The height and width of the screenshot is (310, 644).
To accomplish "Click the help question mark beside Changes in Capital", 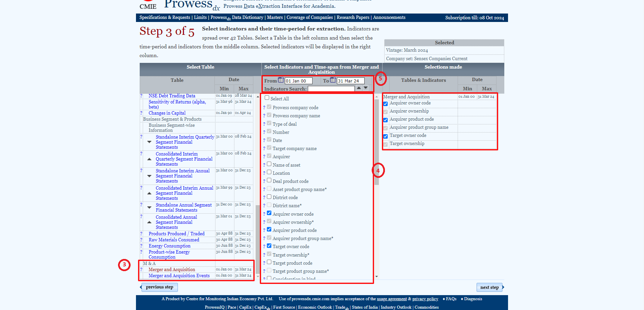I will pos(141,113).
